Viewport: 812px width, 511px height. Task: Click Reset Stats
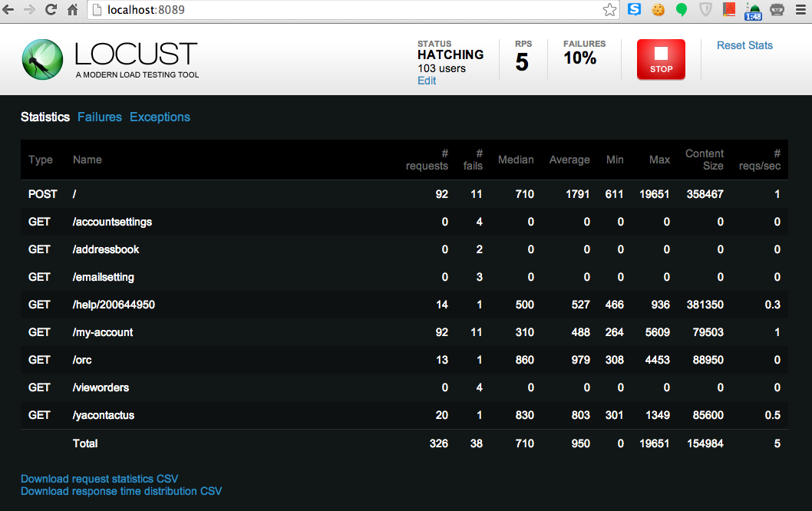click(x=744, y=45)
